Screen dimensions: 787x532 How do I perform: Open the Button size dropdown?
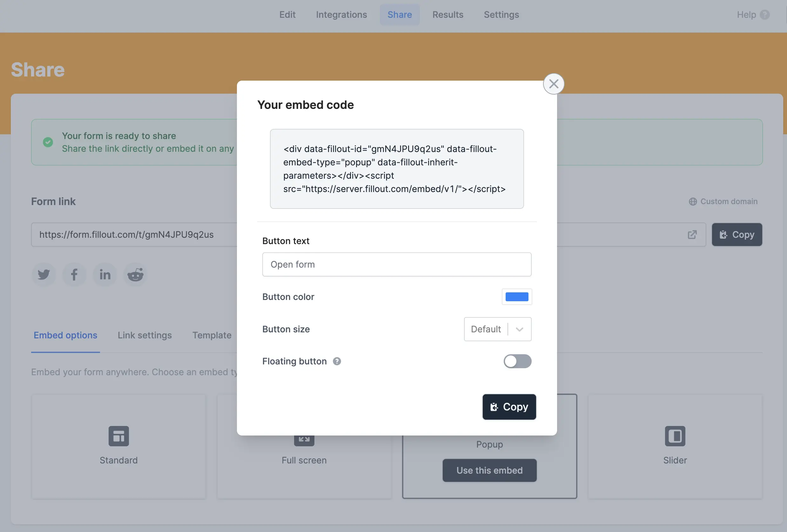click(x=497, y=329)
